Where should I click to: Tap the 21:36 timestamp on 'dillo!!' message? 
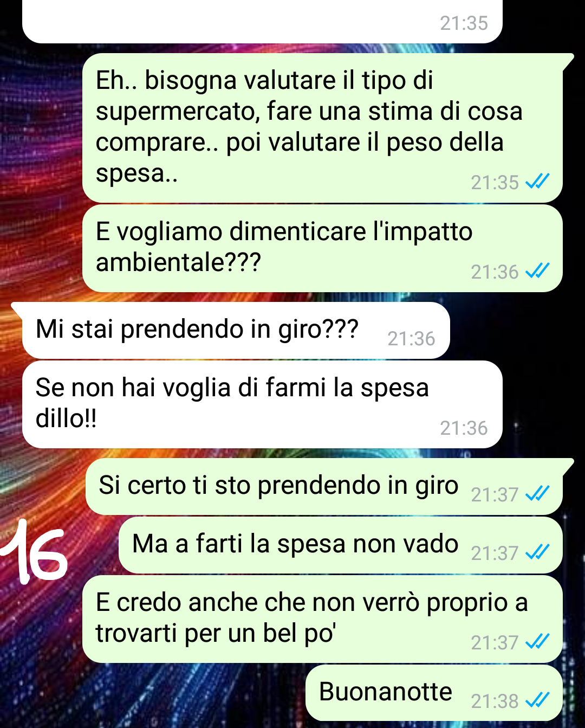(464, 428)
